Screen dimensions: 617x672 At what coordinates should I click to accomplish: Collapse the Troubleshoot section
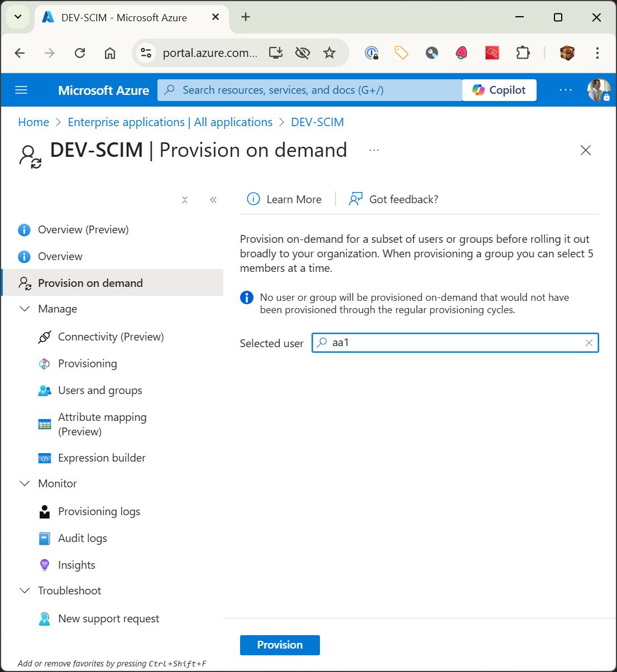point(25,591)
